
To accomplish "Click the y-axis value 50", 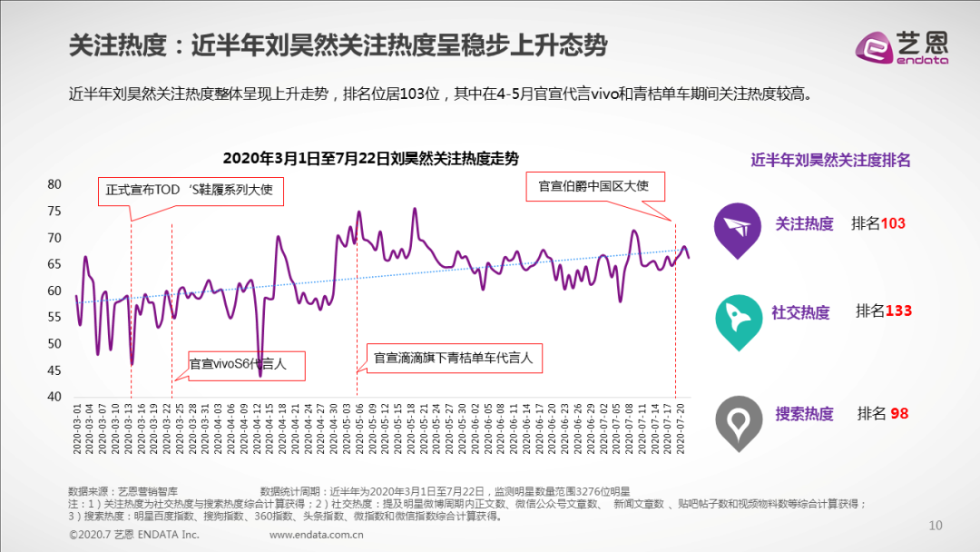I will tap(54, 343).
